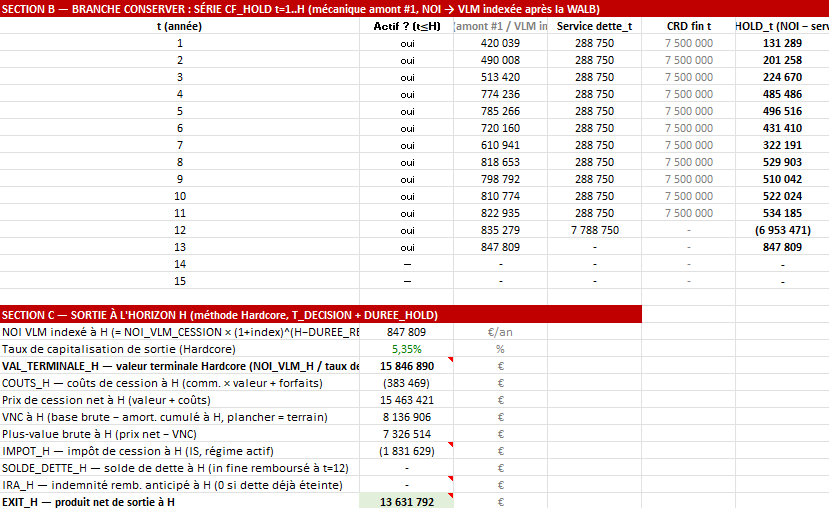Select COUTS_H value (383 469)
Image resolution: width=829 pixels, height=508 pixels.
(x=407, y=383)
